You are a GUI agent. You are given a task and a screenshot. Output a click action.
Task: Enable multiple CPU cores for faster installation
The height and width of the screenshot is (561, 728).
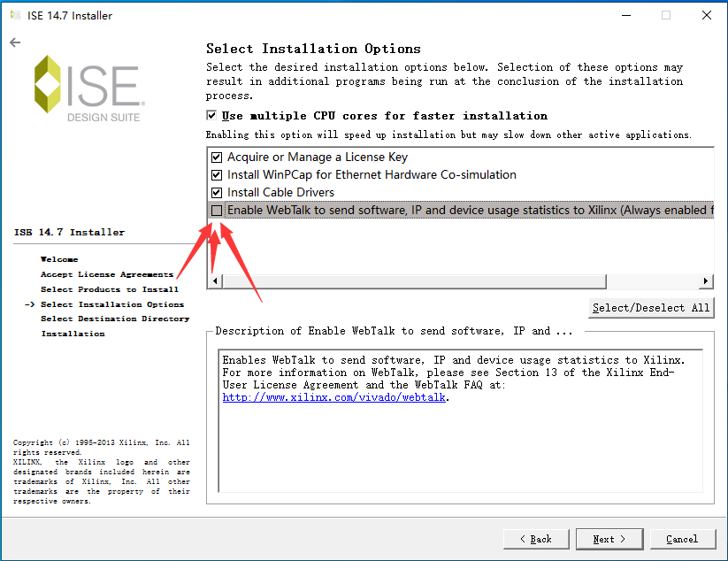pos(213,116)
